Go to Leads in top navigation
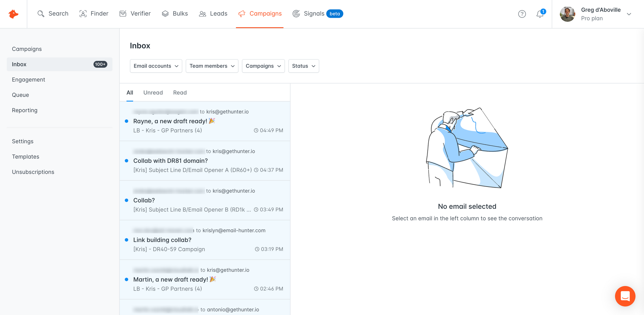 coord(213,14)
